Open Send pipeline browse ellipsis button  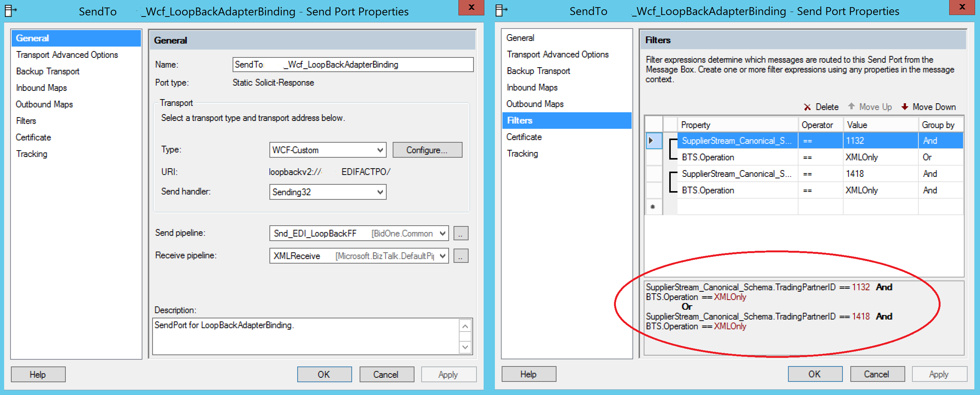pyautogui.click(x=461, y=234)
